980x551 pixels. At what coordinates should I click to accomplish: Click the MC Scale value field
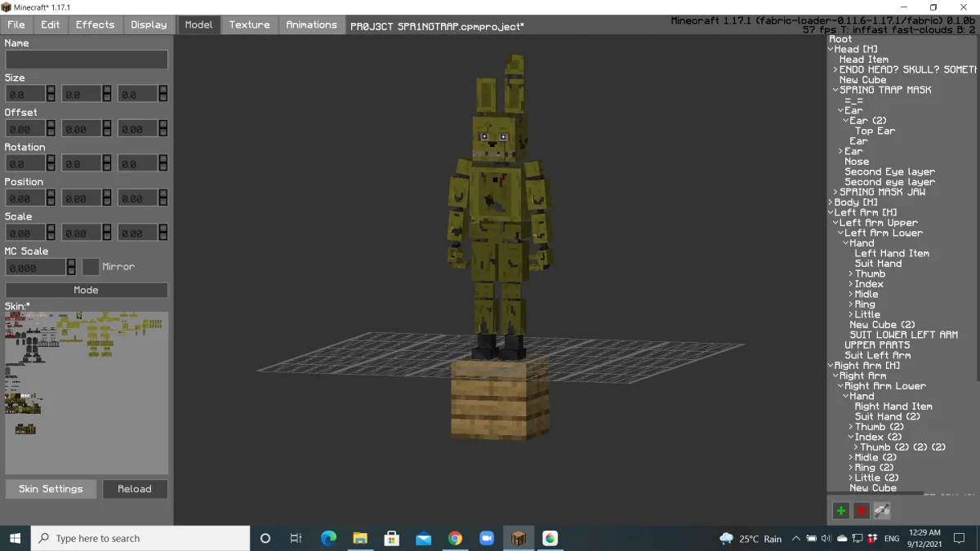[35, 267]
